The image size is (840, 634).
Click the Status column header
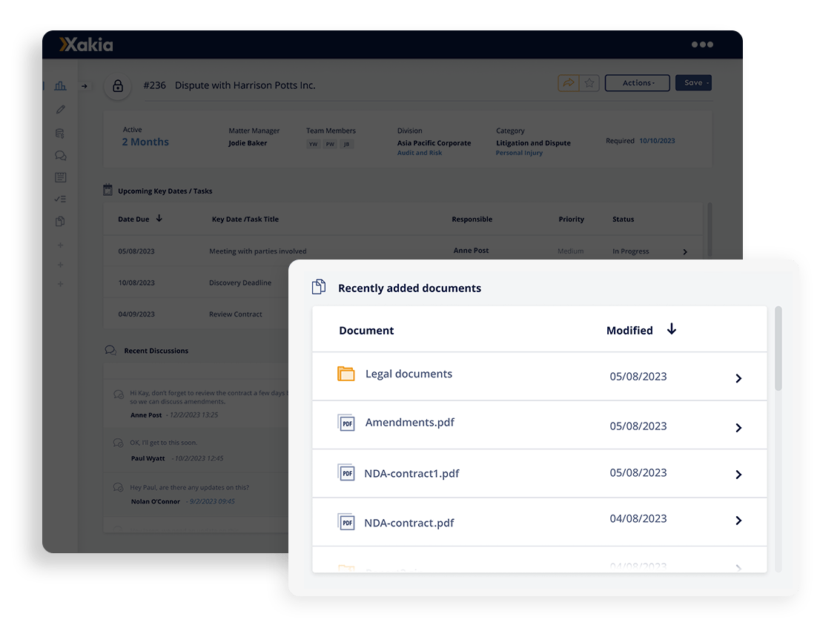(x=623, y=219)
